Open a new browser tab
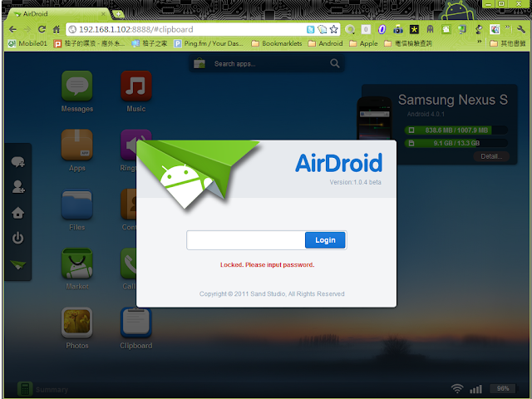 point(118,14)
